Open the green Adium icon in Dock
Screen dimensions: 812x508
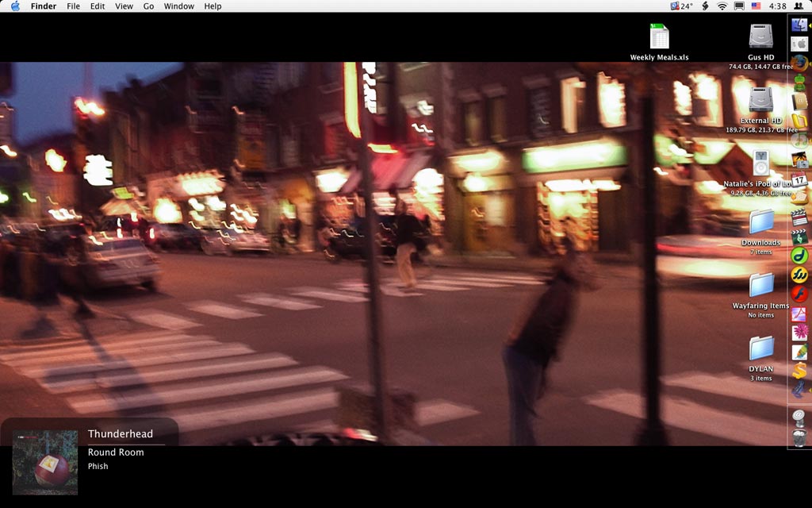click(x=799, y=82)
